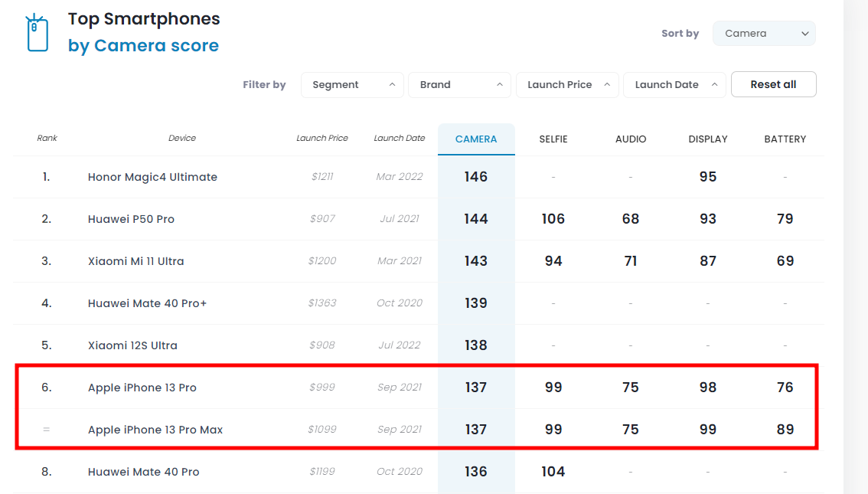
Task: Open the Apple iPhone 13 Pro entry
Action: [x=142, y=388]
